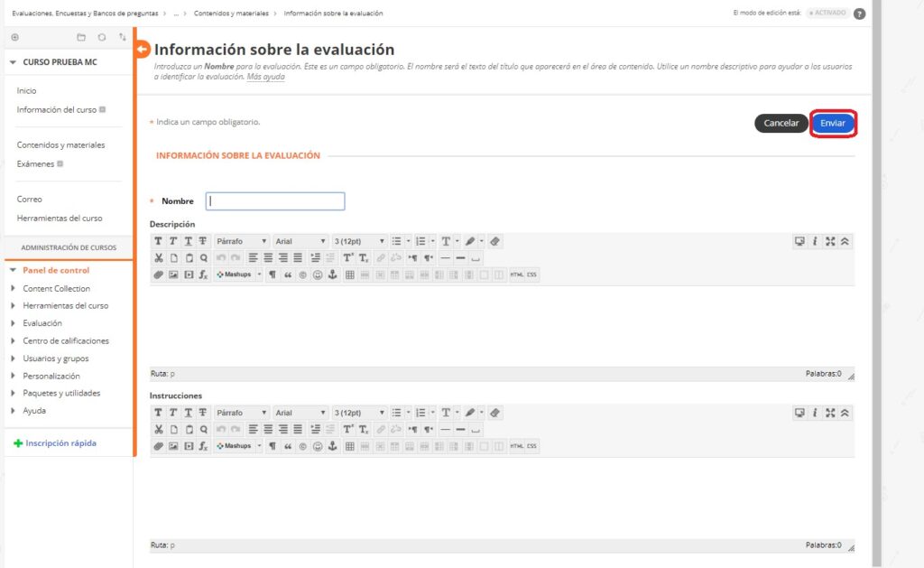Open the Arial font dropdown in Instrucciones
The height and width of the screenshot is (568, 924).
300,413
